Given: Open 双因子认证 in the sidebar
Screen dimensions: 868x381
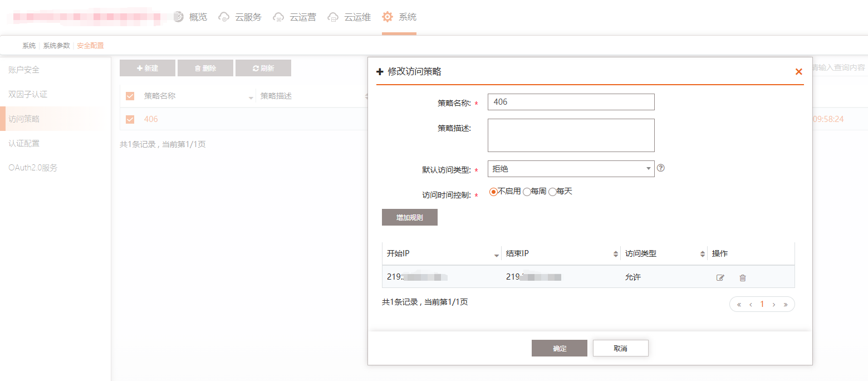Looking at the screenshot, I should pyautogui.click(x=28, y=95).
